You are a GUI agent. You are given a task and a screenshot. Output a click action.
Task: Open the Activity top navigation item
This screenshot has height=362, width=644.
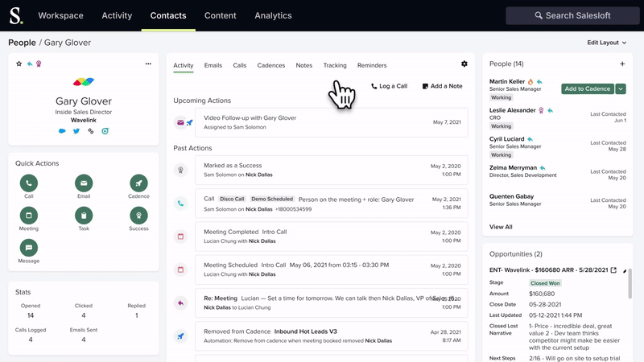[117, 15]
